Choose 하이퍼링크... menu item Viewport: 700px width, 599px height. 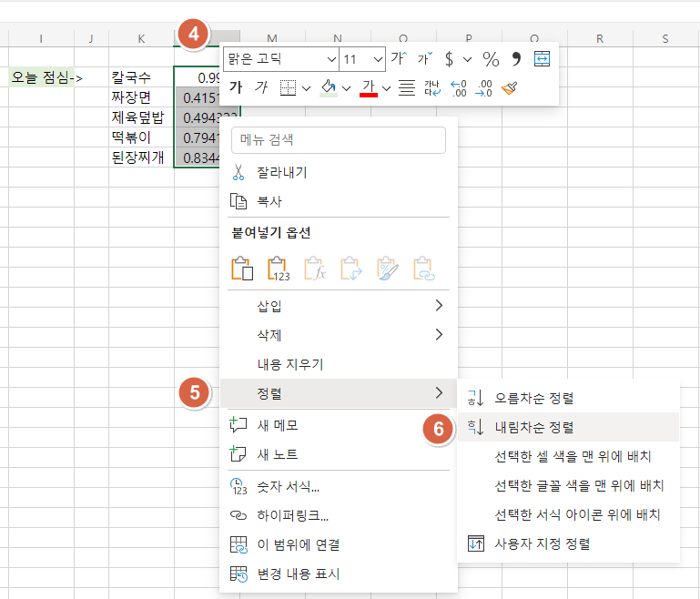(339, 515)
